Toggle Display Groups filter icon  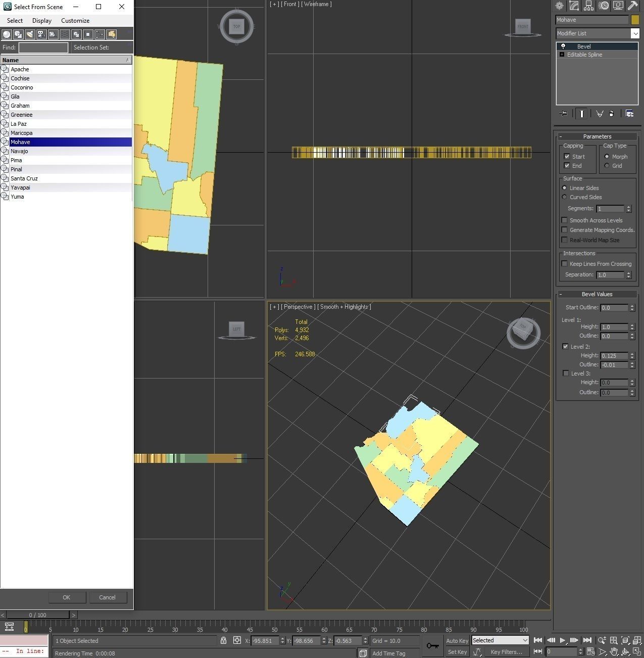(x=76, y=34)
